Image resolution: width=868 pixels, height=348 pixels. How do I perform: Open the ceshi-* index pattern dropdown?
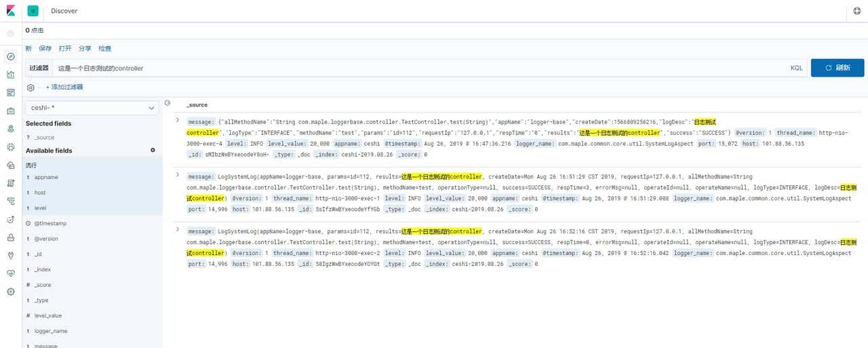click(92, 108)
